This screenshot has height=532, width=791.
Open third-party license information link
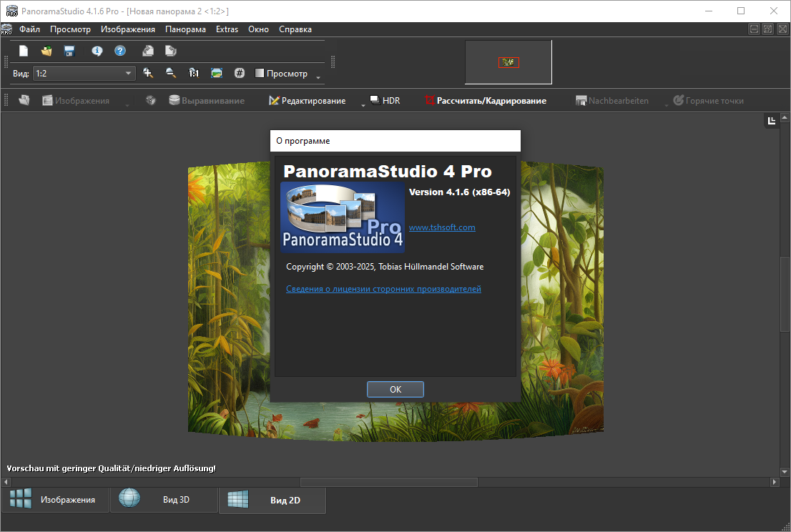coord(383,289)
